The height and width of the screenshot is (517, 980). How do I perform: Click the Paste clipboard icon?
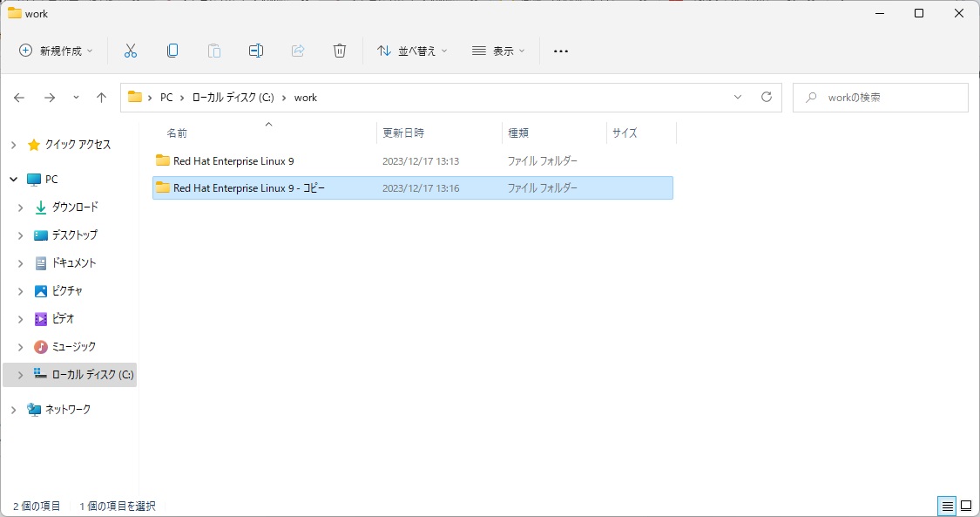(x=213, y=51)
